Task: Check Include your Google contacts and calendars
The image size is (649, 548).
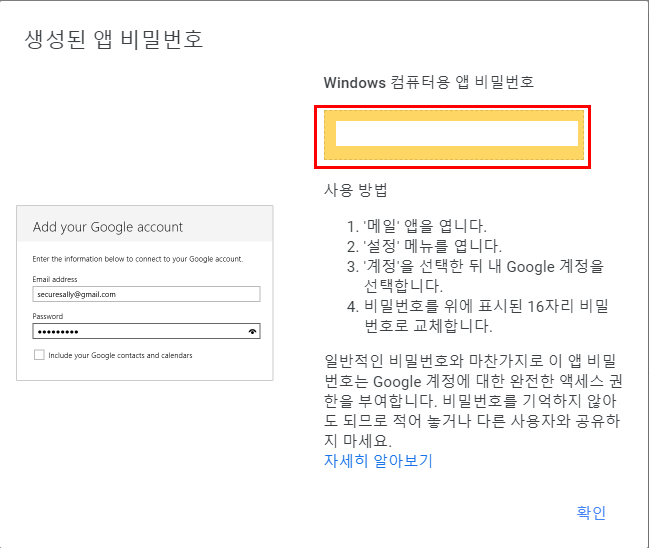Action: point(39,355)
